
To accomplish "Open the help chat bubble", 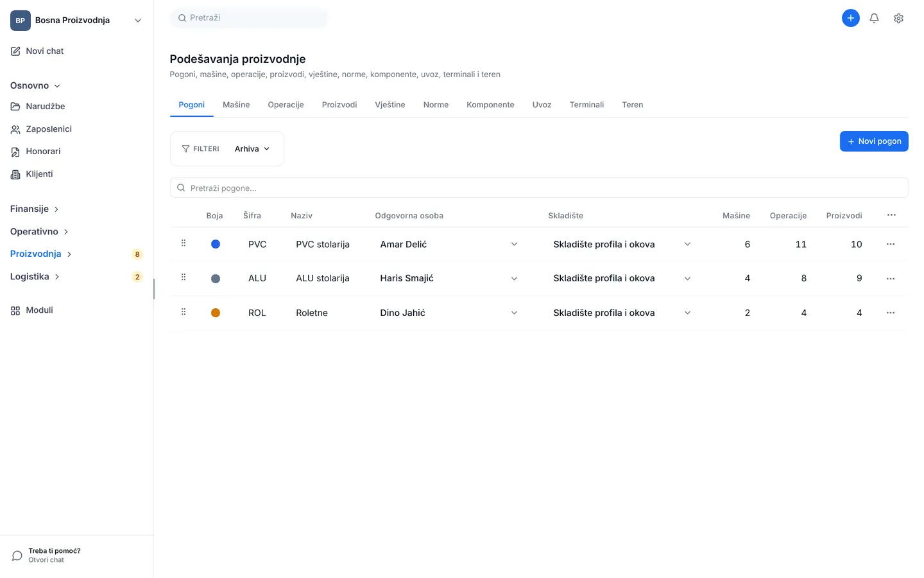I will (17, 556).
